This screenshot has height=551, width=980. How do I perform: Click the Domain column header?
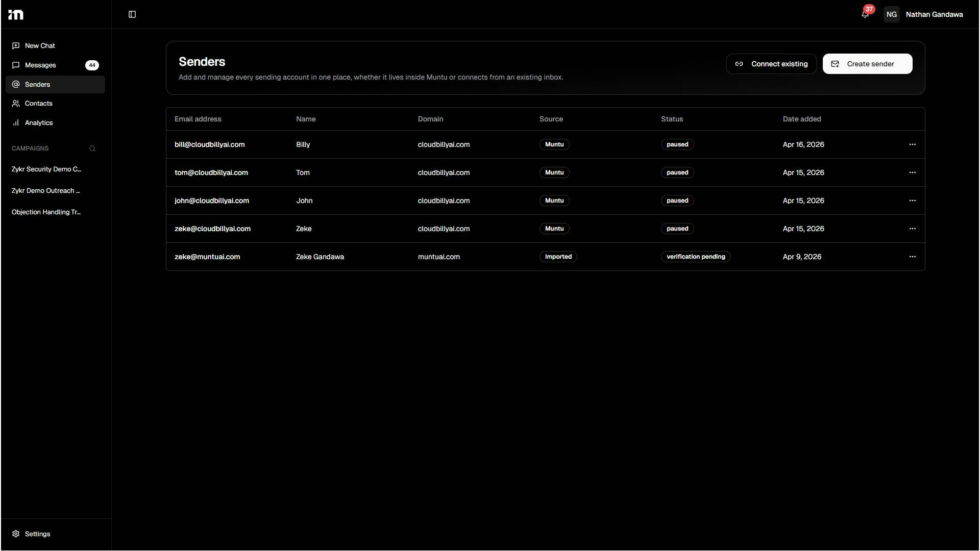coord(430,119)
